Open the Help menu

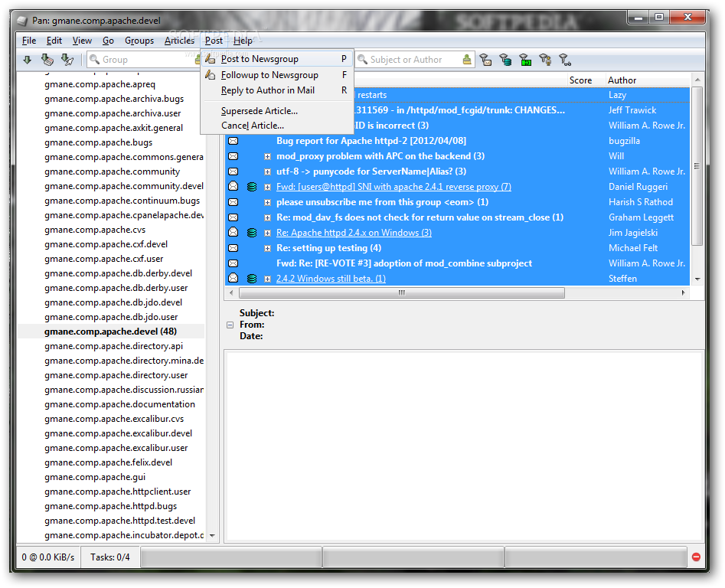(243, 41)
